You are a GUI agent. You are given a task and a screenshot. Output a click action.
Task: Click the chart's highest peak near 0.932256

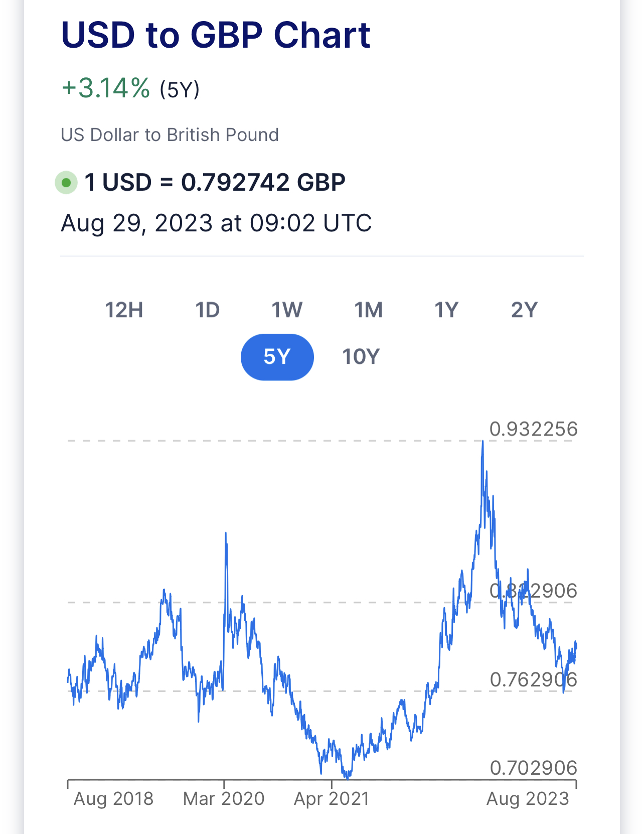pyautogui.click(x=482, y=443)
